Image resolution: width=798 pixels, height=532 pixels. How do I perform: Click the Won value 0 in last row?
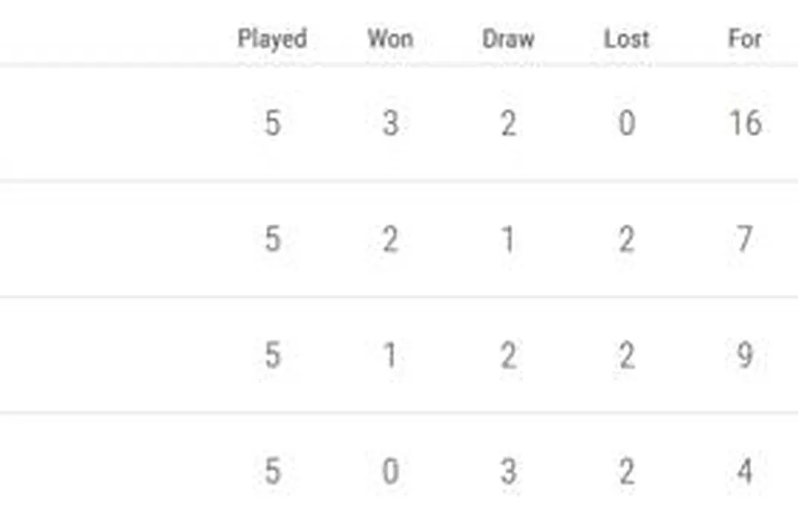click(390, 472)
